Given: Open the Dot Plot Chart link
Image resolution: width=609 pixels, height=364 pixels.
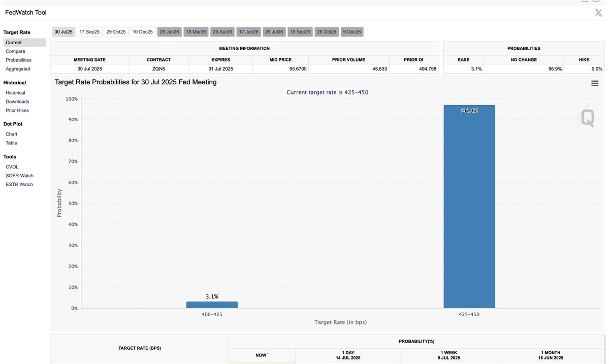Looking at the screenshot, I should pyautogui.click(x=11, y=134).
